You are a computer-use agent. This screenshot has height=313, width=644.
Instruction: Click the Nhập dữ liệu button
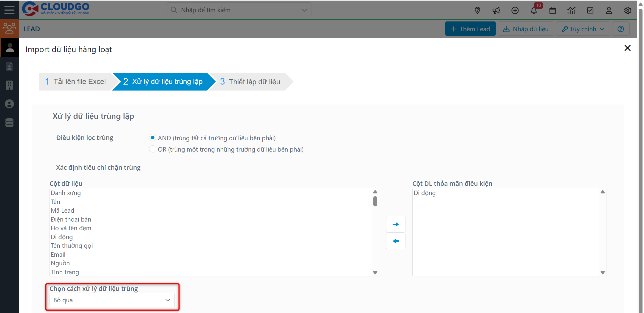coord(526,29)
